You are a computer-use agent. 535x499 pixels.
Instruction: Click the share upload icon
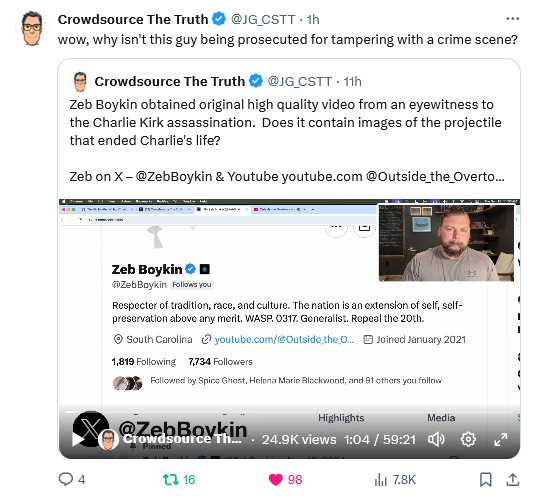(512, 480)
